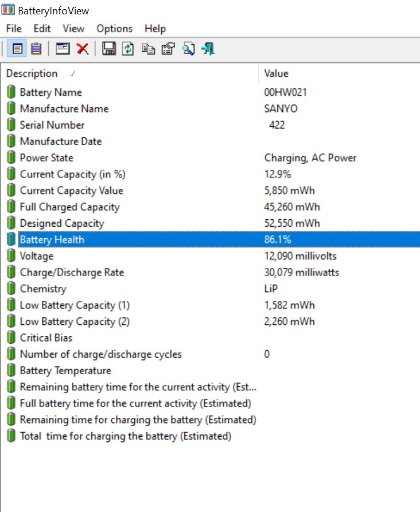The height and width of the screenshot is (512, 420).
Task: Select Total time for charging the battery row
Action: [x=211, y=436]
